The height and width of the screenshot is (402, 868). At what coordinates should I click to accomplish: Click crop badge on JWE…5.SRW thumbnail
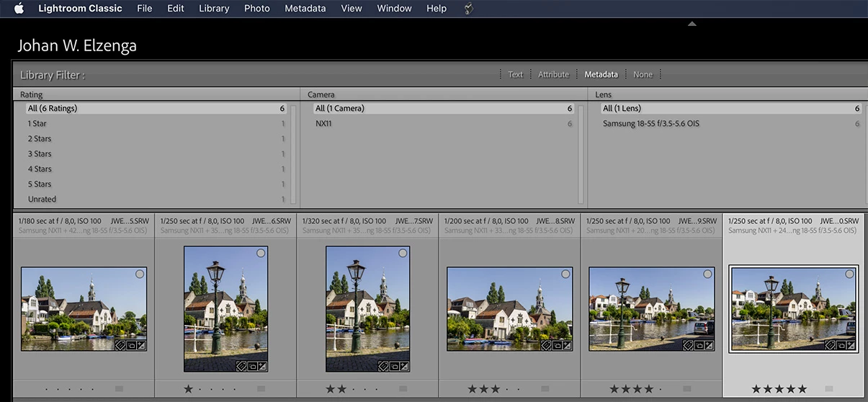tap(131, 346)
